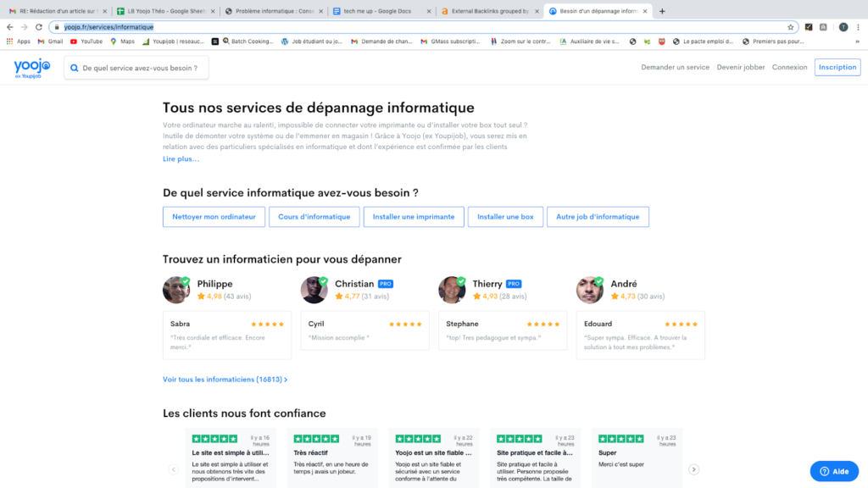
Task: Go back with the browser back arrow
Action: (10, 27)
